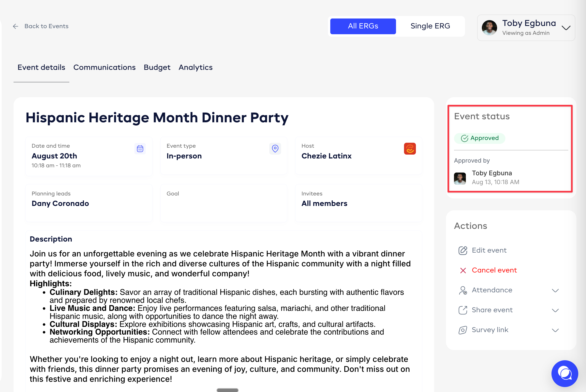
Task: Expand the Share event chevron
Action: tap(555, 310)
